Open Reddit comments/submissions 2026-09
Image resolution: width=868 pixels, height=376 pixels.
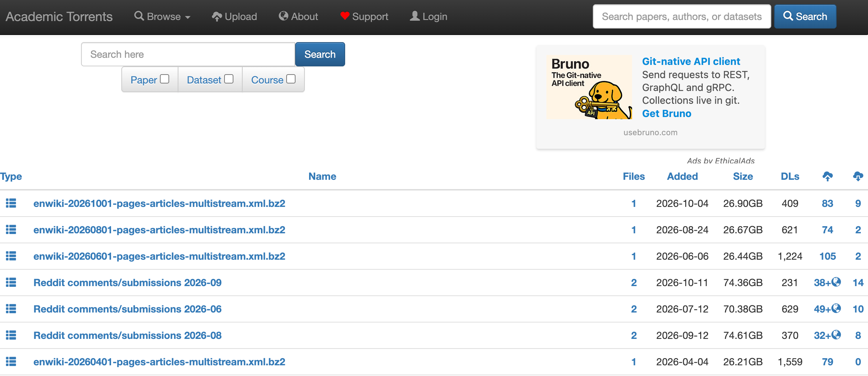pos(127,283)
